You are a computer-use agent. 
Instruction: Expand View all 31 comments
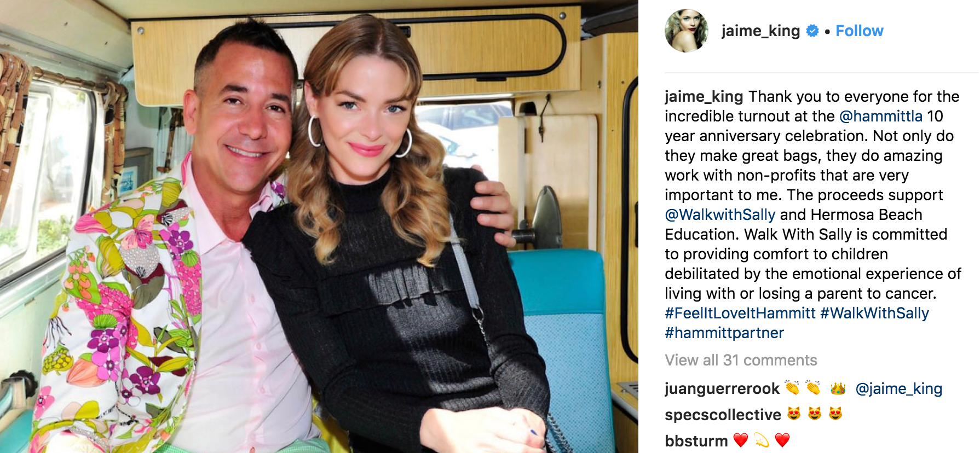point(741,360)
